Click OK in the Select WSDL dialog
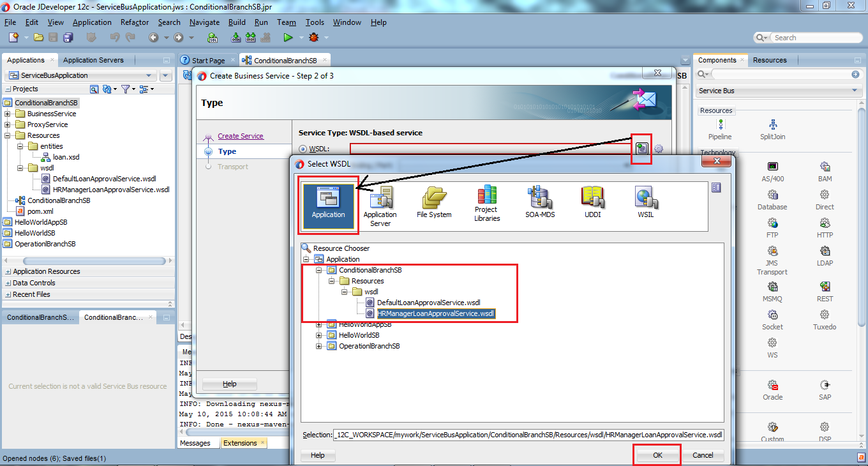 tap(657, 455)
